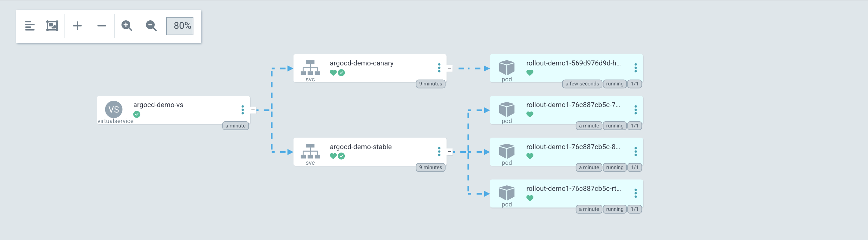Open the rollout-demo1-76c887cb5c-8 pod kebab menu
This screenshot has width=868, height=240.
coord(636,152)
